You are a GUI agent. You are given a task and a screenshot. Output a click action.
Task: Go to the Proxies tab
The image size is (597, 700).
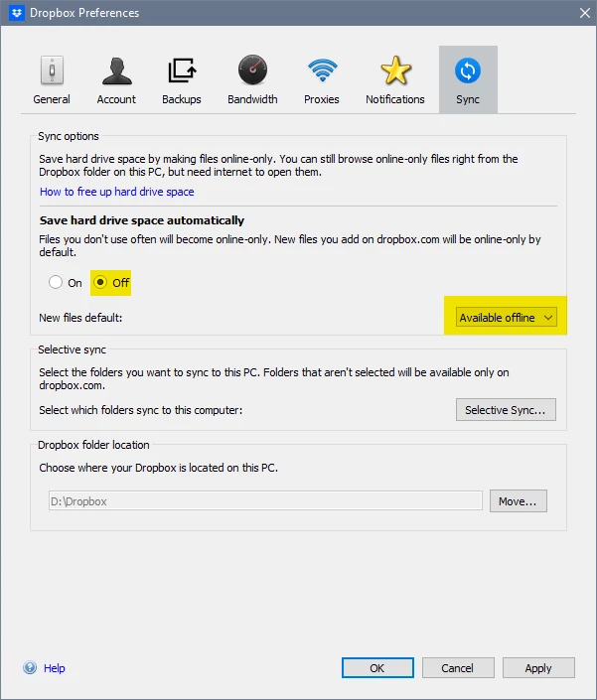pyautogui.click(x=322, y=79)
